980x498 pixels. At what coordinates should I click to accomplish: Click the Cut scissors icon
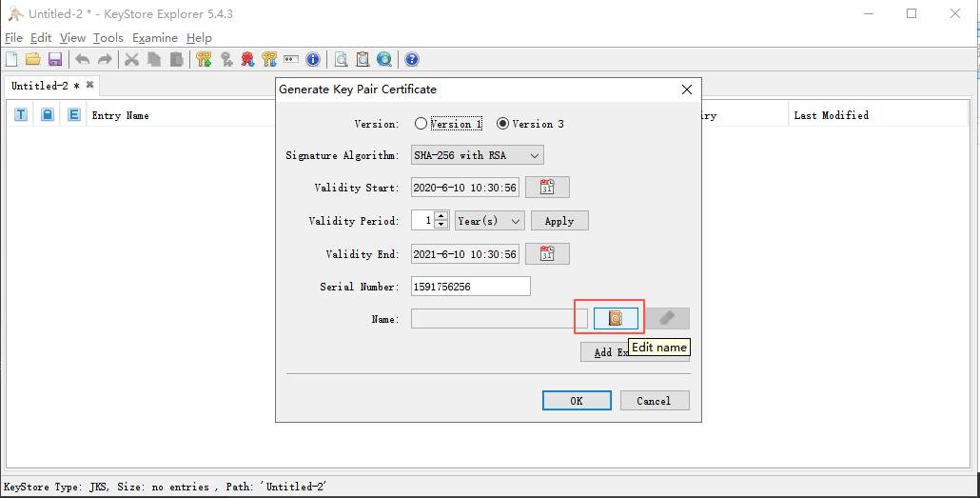(x=131, y=59)
